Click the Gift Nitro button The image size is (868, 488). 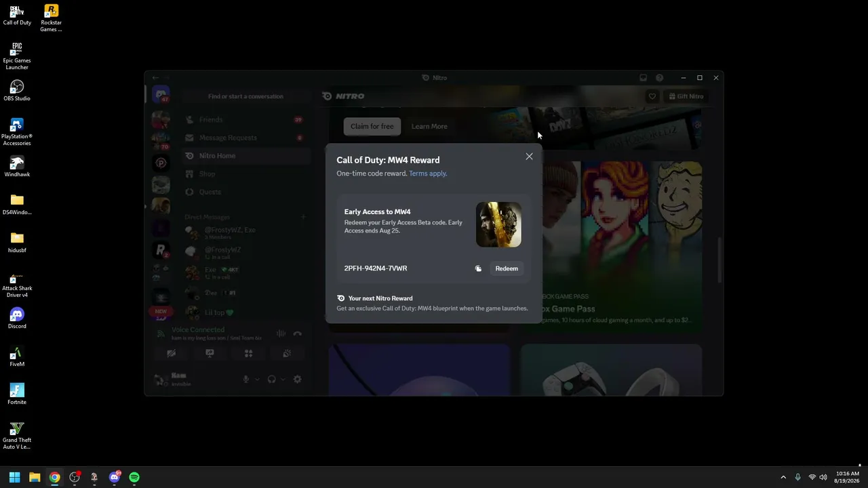click(x=686, y=96)
